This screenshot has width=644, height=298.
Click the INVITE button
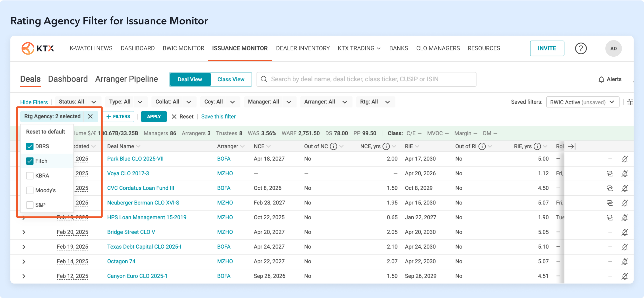click(547, 48)
